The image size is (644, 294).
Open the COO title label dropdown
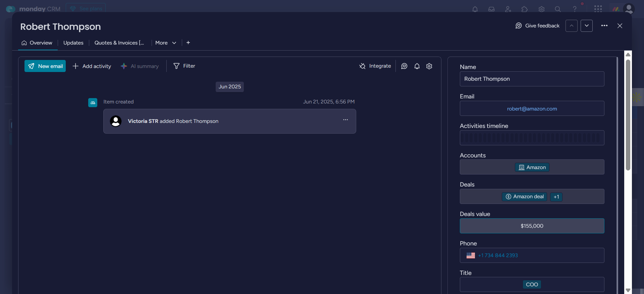(532, 285)
